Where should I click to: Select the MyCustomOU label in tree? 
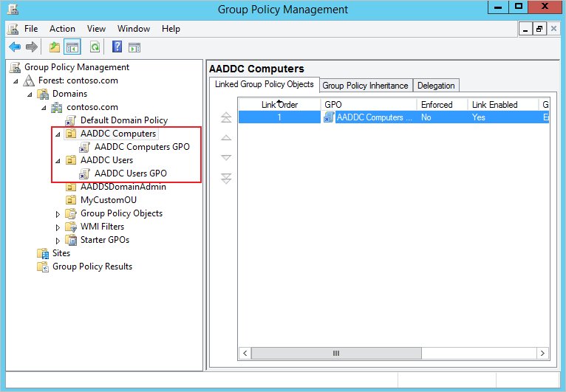click(x=109, y=200)
